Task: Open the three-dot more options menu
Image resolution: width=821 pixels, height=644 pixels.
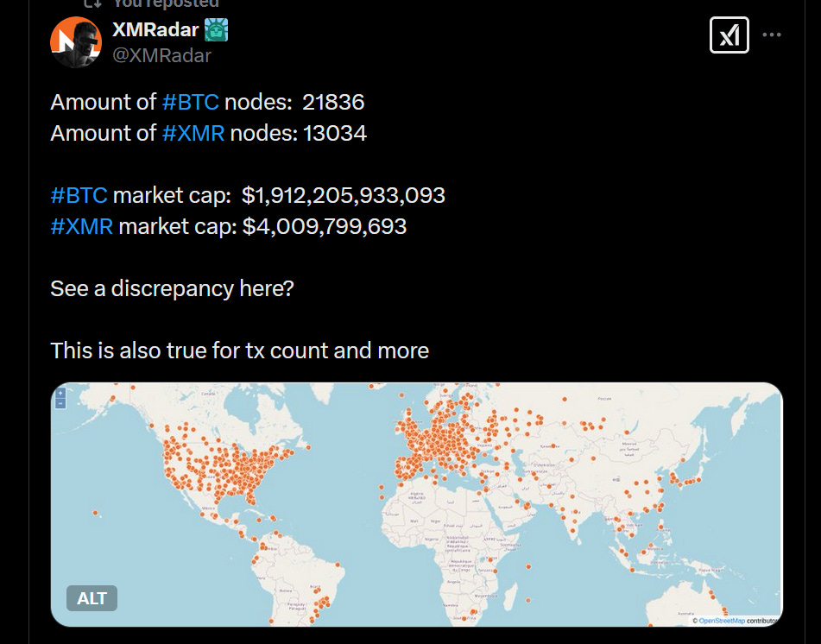Action: click(x=772, y=35)
